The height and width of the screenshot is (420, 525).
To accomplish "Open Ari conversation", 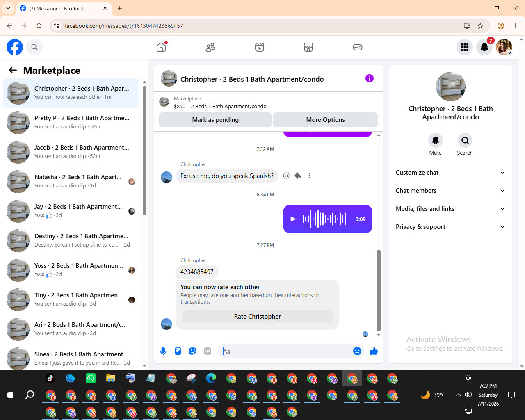I will [71, 329].
